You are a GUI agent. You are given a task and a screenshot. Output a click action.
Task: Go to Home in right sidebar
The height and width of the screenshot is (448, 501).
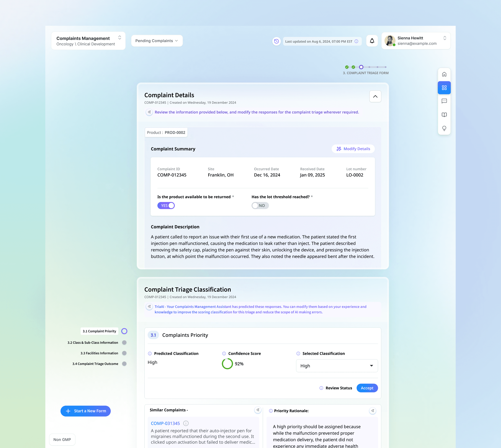tap(444, 74)
